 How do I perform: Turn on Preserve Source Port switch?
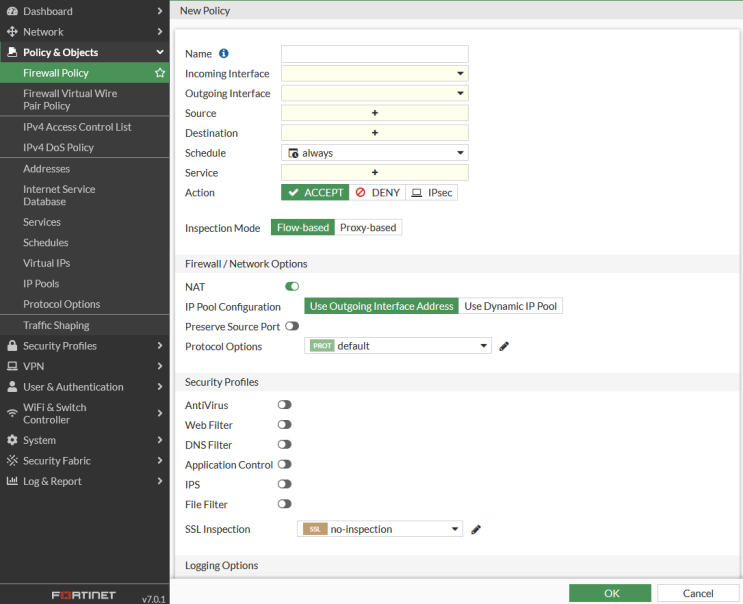click(x=292, y=326)
